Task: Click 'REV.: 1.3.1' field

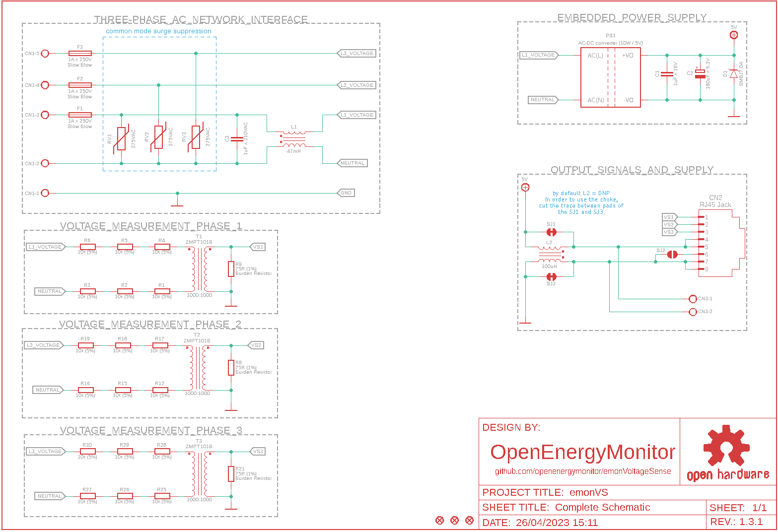Action: coord(741,522)
